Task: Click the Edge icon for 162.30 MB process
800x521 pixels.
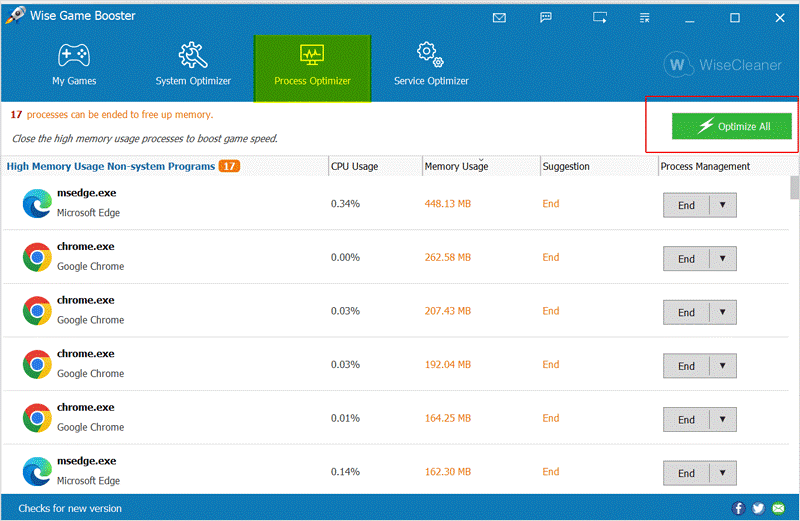Action: tap(37, 471)
